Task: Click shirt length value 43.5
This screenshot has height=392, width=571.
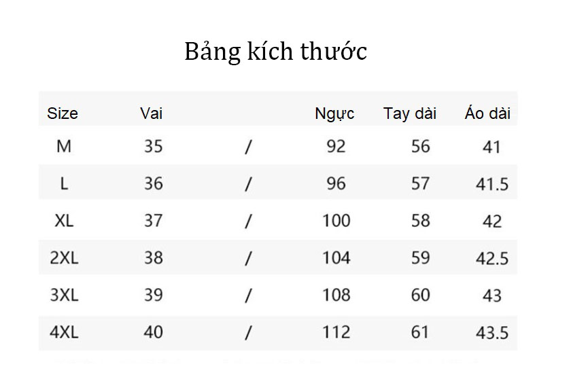Action: point(492,333)
